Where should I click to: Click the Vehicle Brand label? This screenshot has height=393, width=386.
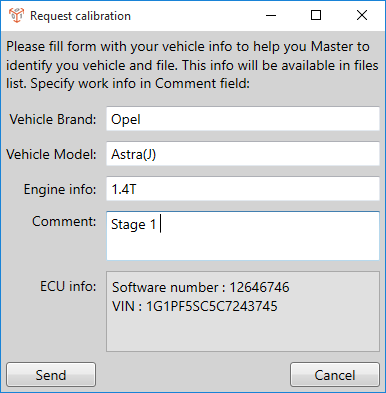pos(53,119)
